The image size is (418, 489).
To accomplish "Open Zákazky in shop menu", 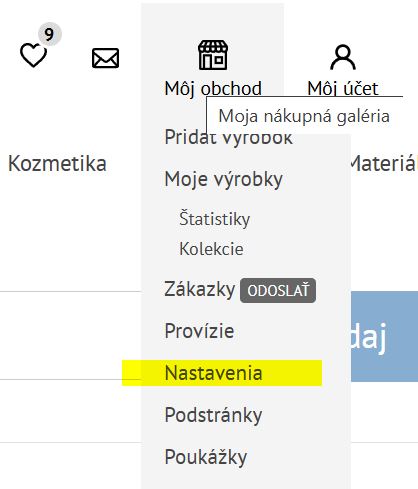I will (200, 289).
